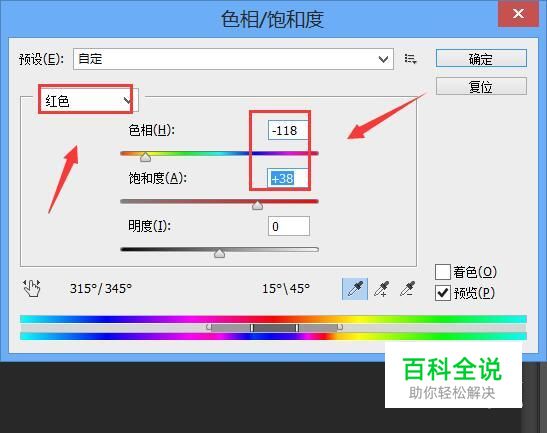547x433 pixels.
Task: Activate the on-image adjustment hand tool
Action: [32, 289]
